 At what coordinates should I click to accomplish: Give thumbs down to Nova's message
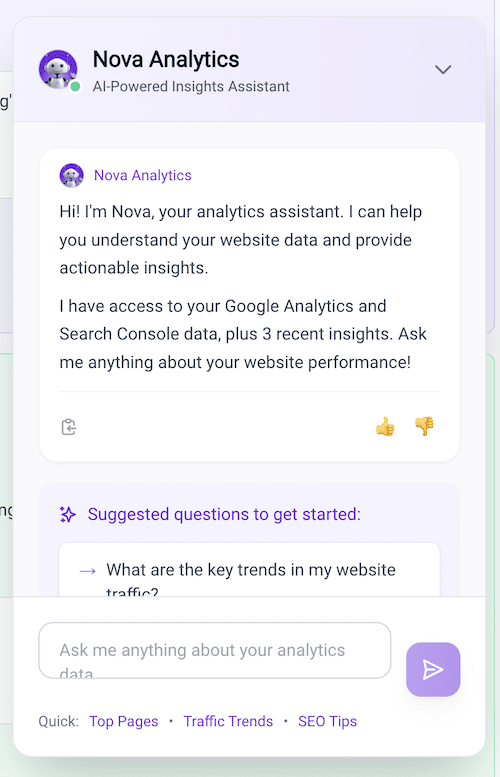pyautogui.click(x=424, y=426)
